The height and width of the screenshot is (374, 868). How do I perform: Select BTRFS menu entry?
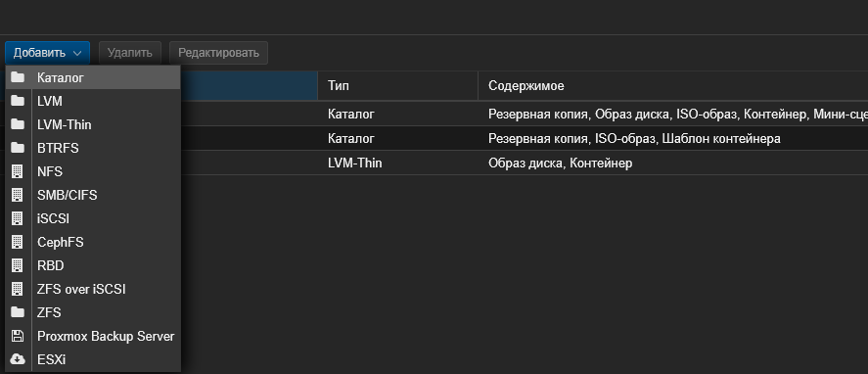coord(93,148)
